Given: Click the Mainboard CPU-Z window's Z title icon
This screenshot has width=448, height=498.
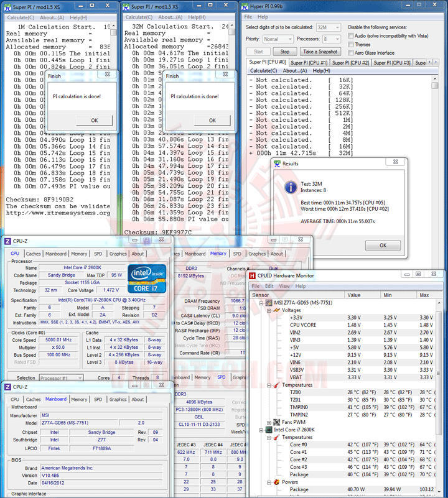Looking at the screenshot, I should point(7,387).
